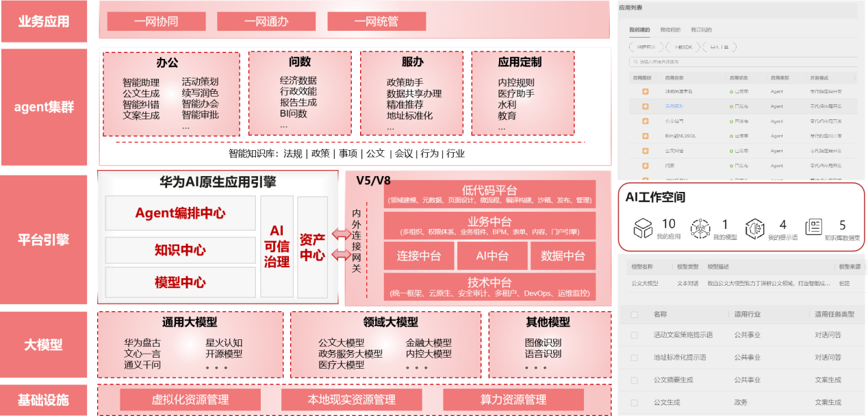
Task: Click the 资产中心 block
Action: (313, 246)
